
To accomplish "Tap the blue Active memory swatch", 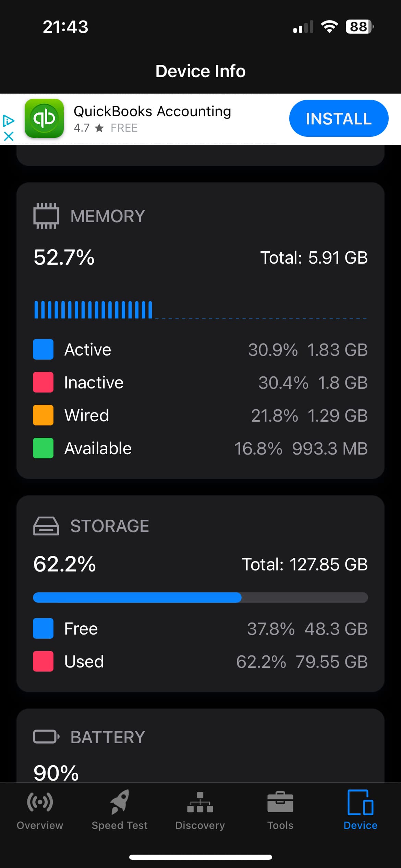I will tap(43, 349).
